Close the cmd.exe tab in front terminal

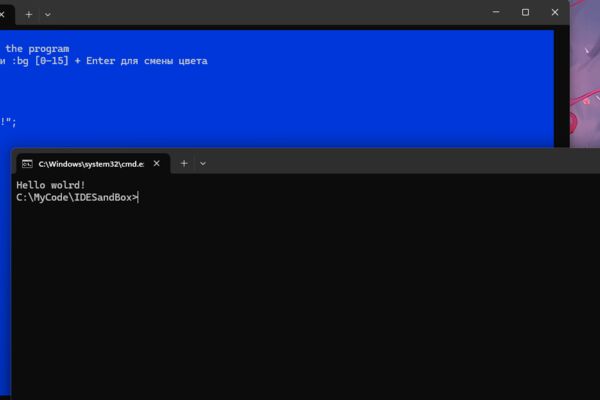tap(157, 163)
